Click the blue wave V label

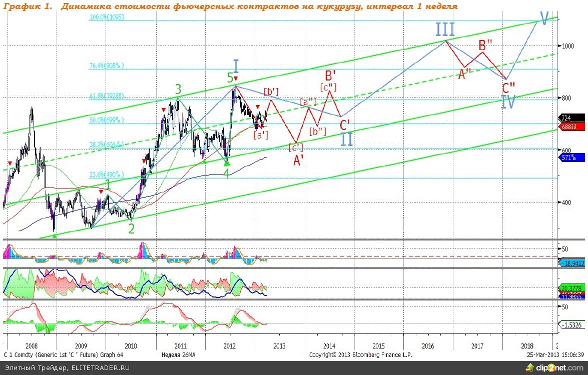click(x=543, y=18)
